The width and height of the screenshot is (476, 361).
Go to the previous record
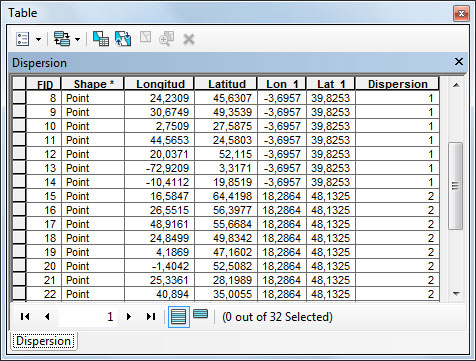point(47,316)
